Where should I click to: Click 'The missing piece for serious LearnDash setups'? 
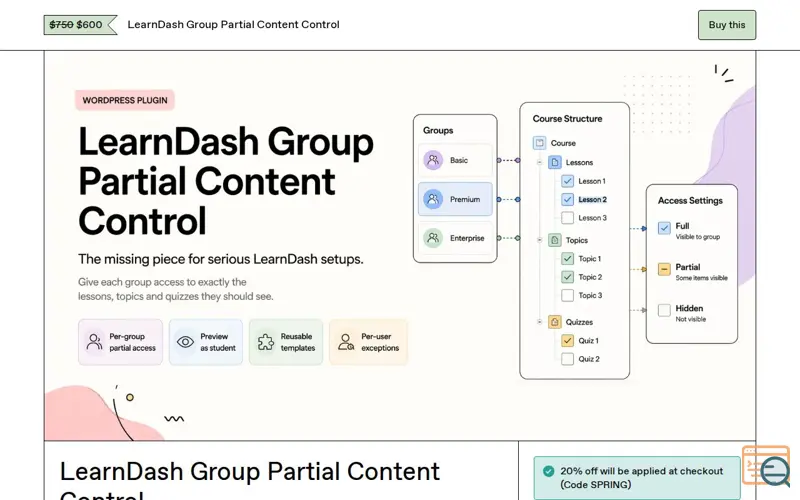click(220, 259)
